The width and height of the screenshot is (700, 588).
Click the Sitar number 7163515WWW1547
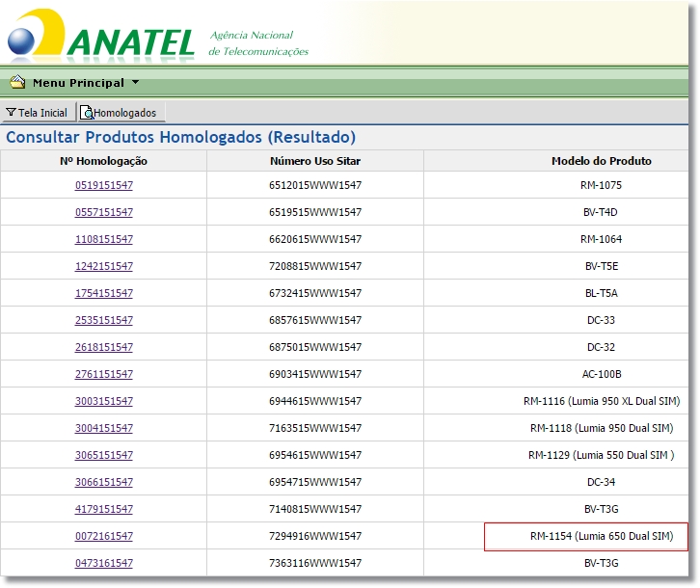315,428
